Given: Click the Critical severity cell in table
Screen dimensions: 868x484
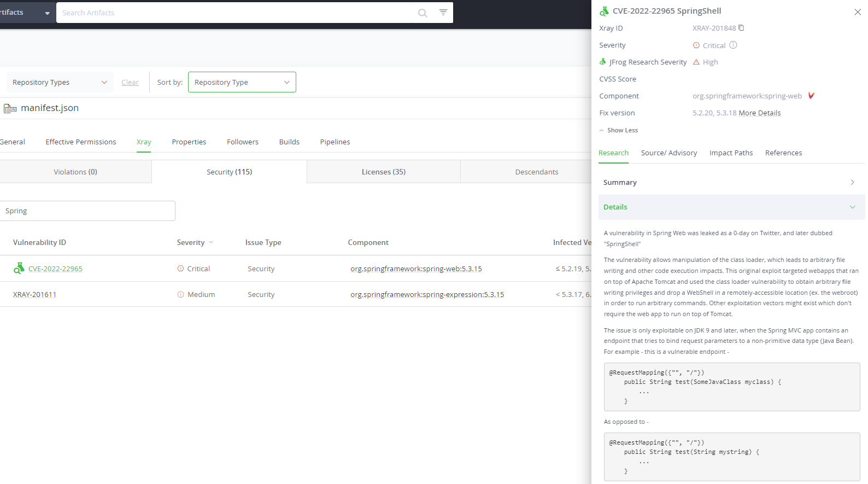Looking at the screenshot, I should [193, 269].
